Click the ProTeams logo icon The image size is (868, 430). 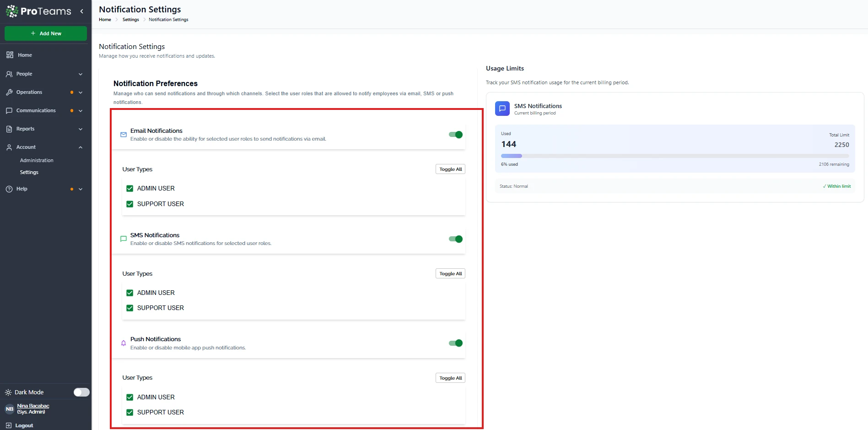[x=12, y=11]
